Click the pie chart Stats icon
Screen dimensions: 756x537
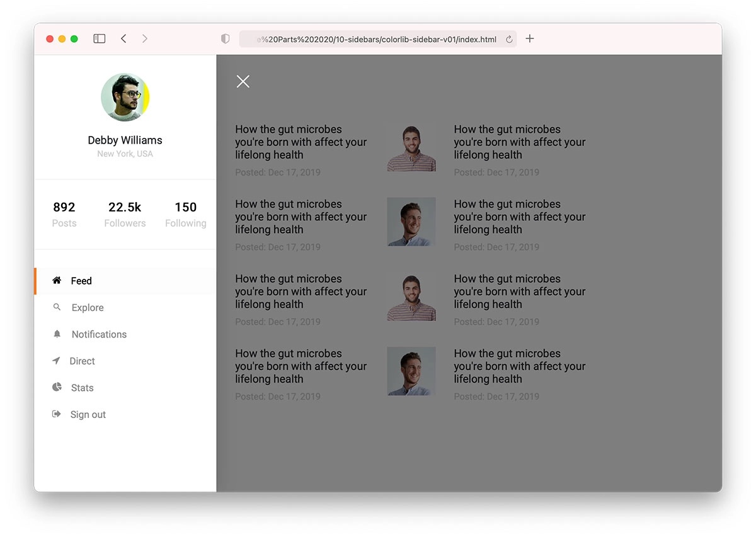tap(57, 387)
